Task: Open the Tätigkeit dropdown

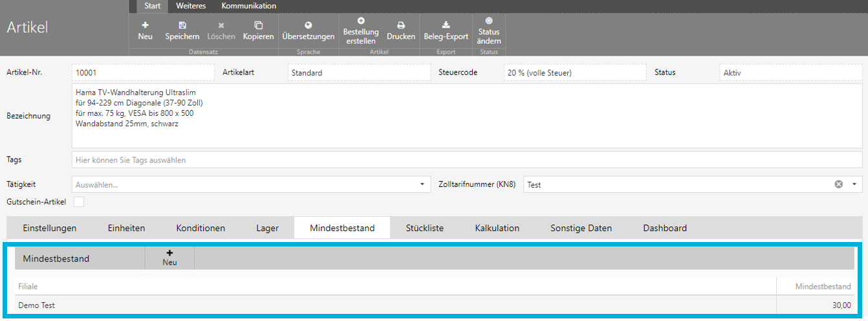Action: point(251,184)
